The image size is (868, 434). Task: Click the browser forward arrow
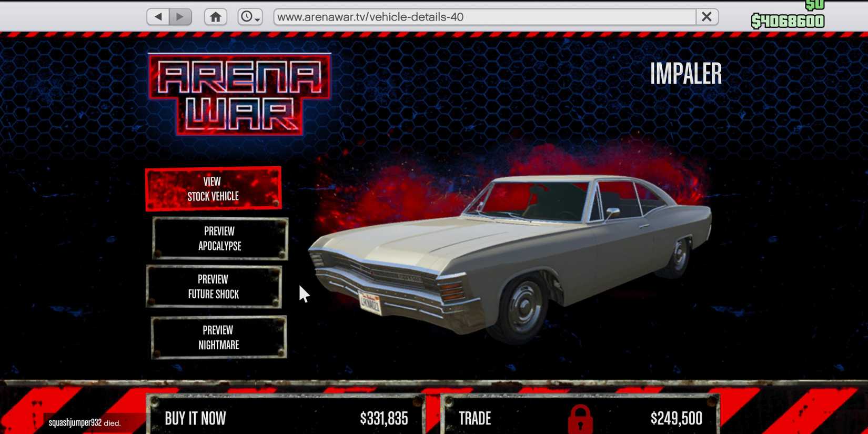click(180, 17)
